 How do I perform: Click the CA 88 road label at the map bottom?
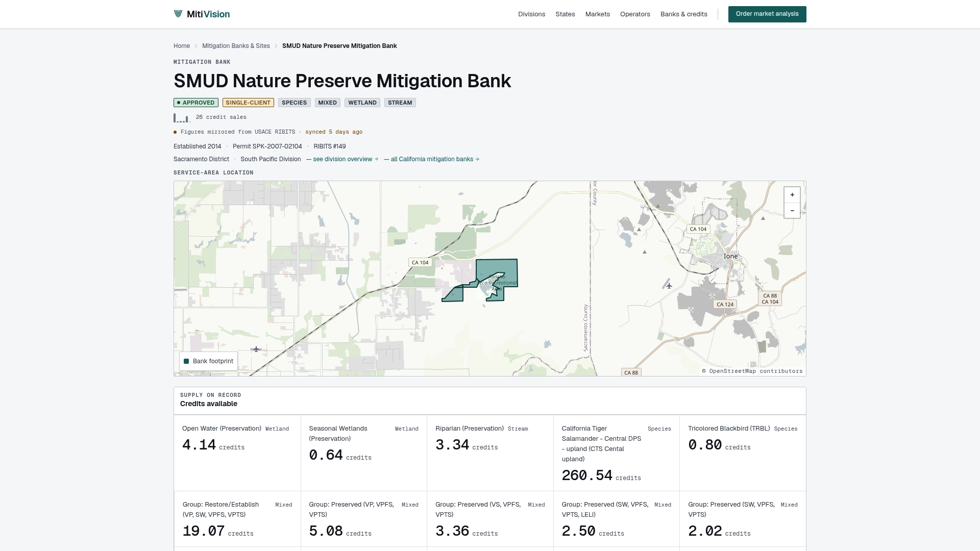pos(631,373)
